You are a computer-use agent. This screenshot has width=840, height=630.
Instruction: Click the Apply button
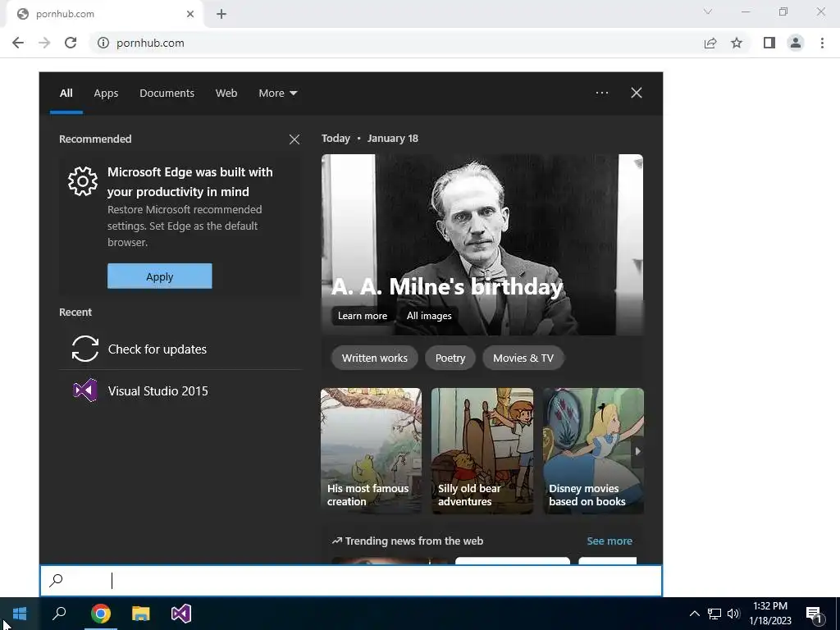(x=160, y=276)
